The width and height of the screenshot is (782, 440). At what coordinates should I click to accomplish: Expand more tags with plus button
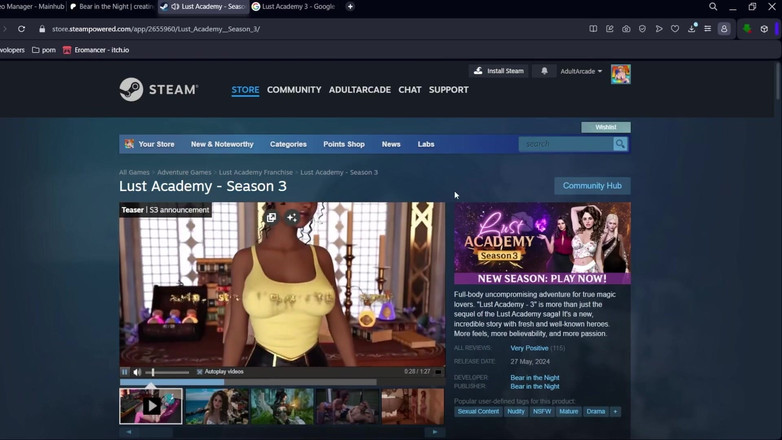point(615,411)
